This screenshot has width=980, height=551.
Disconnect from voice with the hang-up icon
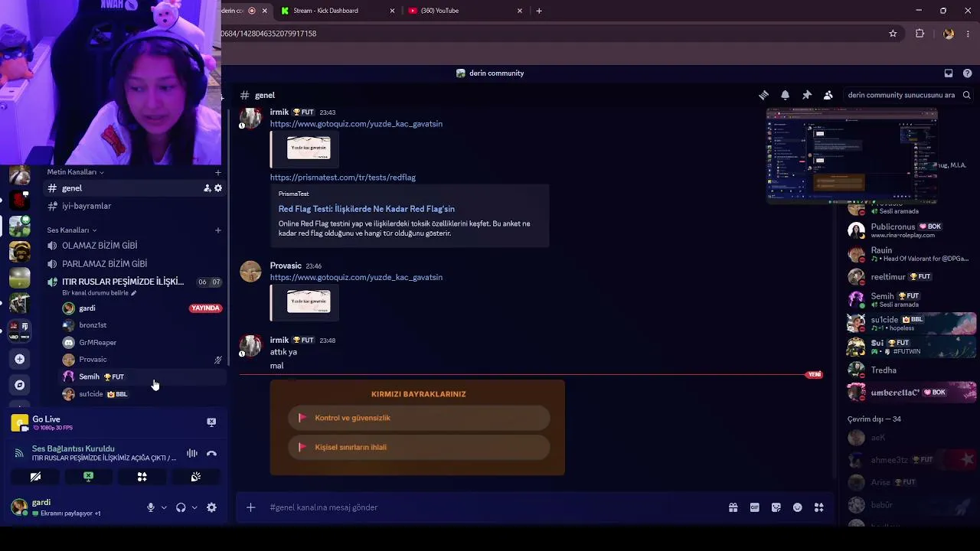coord(211,453)
